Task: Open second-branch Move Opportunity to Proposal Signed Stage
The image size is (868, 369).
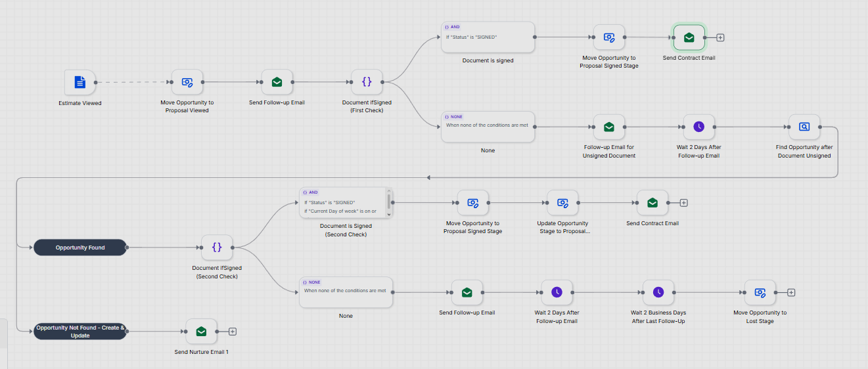Action: (472, 203)
